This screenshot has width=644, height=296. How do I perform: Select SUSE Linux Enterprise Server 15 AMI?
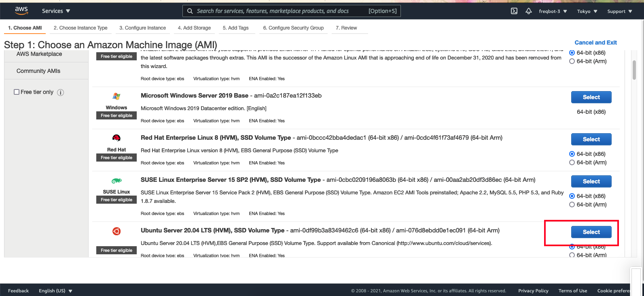click(x=591, y=181)
